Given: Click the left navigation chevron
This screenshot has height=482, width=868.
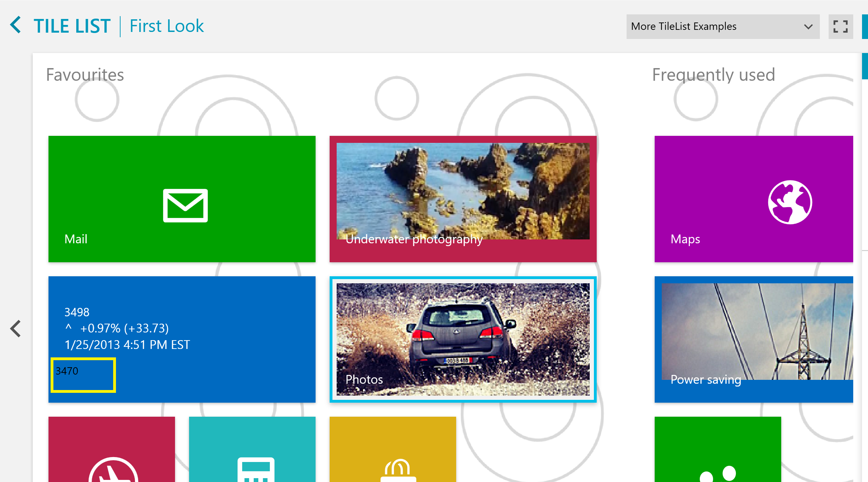Looking at the screenshot, I should 16,329.
